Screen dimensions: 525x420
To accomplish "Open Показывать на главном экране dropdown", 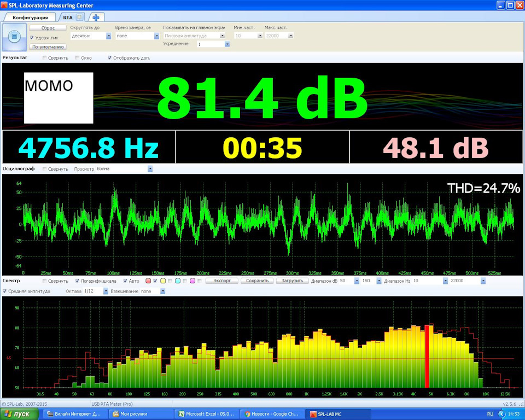I will (222, 36).
